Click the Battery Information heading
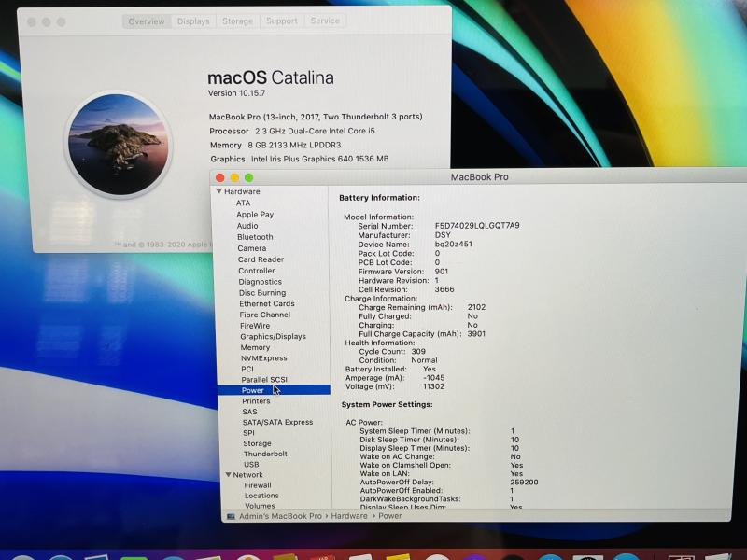This screenshot has height=560, width=747. (x=380, y=198)
